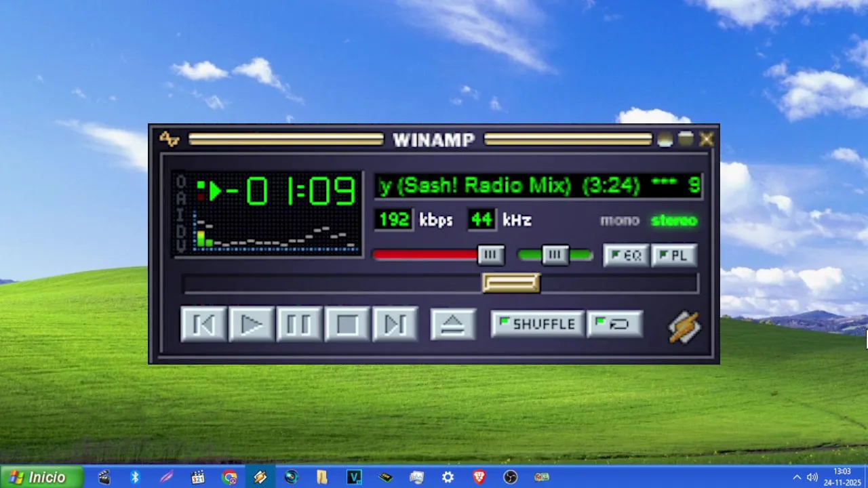The image size is (868, 488).
Task: Open the clapperboard app in taskbar
Action: [x=104, y=477]
